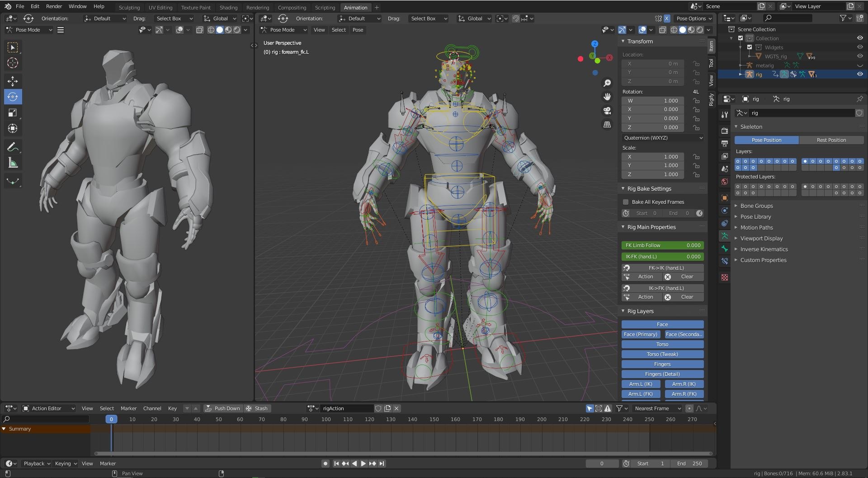Click FK>IK (hand.L) snap button
This screenshot has height=478, width=868.
[x=662, y=268]
